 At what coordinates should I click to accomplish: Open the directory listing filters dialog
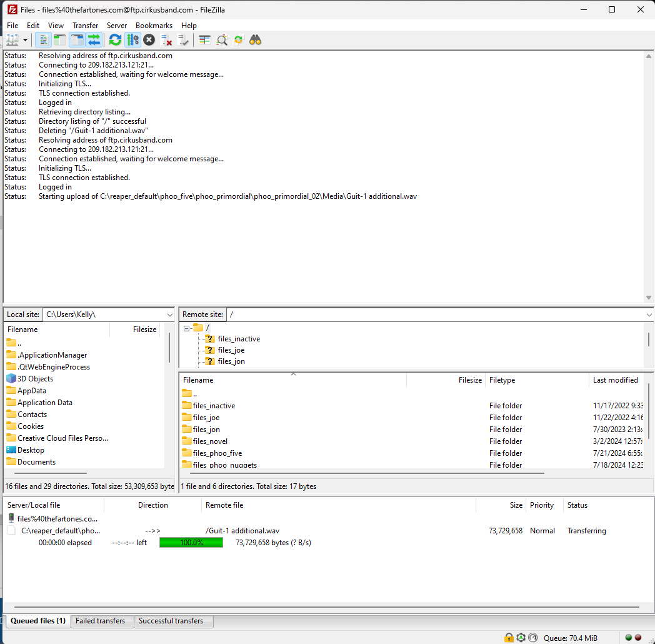pyautogui.click(x=204, y=40)
